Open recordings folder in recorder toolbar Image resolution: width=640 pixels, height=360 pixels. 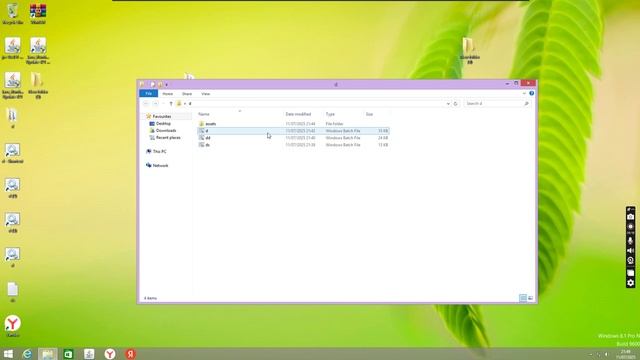tap(631, 272)
